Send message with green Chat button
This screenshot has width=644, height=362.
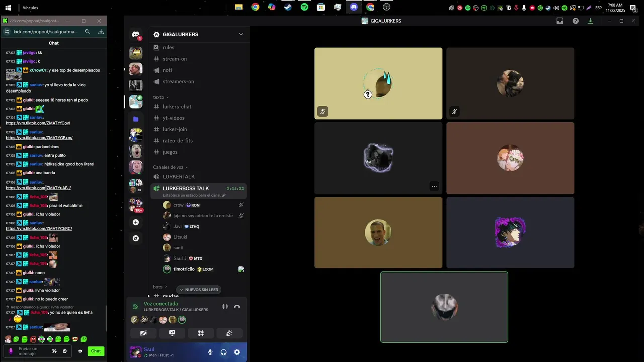click(96, 351)
